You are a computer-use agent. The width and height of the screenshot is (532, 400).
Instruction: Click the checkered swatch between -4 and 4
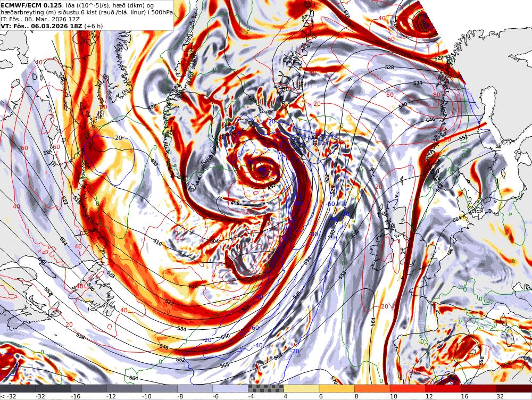266,388
